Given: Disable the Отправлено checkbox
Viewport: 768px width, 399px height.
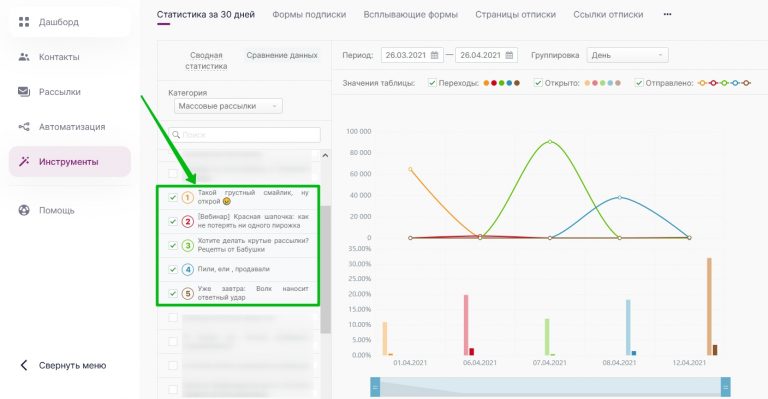Looking at the screenshot, I should pyautogui.click(x=639, y=83).
